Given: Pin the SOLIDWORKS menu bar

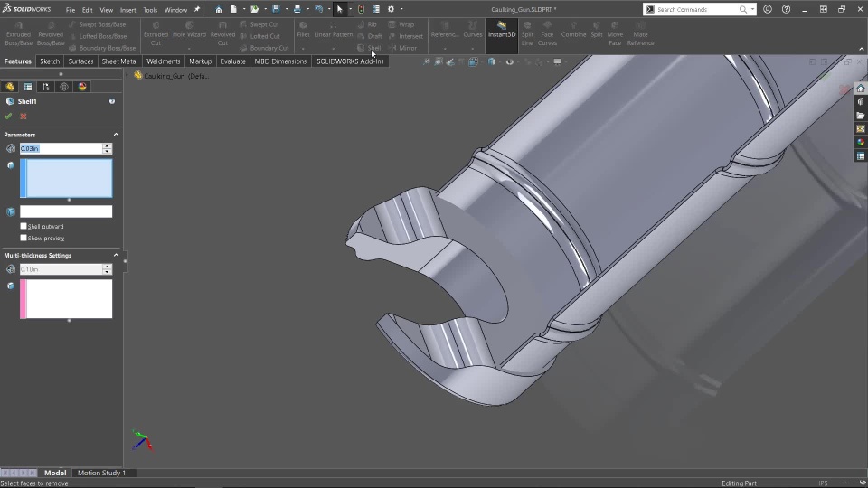Looking at the screenshot, I should pos(197,9).
